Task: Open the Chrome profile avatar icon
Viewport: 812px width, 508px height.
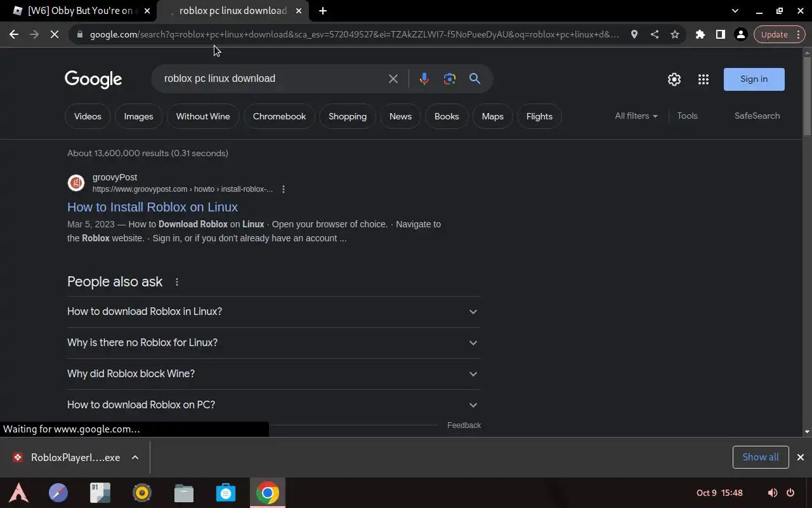Action: click(x=740, y=34)
